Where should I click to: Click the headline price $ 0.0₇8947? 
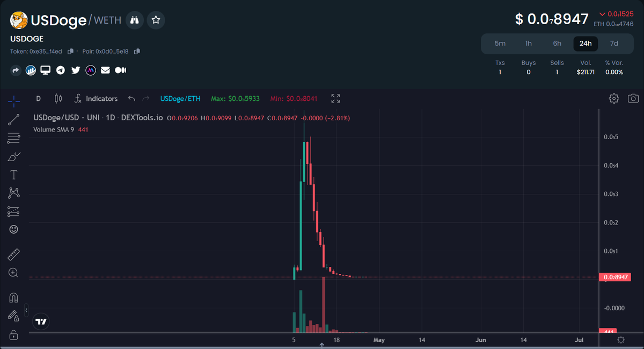(552, 19)
